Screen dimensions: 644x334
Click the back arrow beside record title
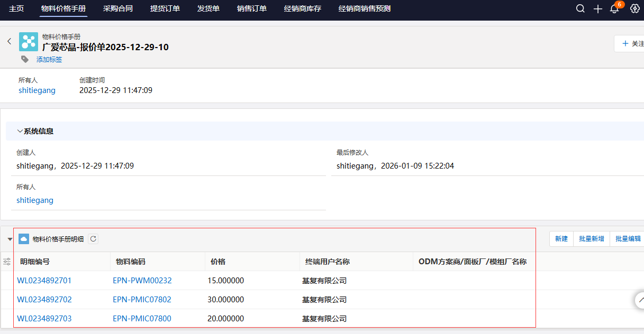[9, 41]
